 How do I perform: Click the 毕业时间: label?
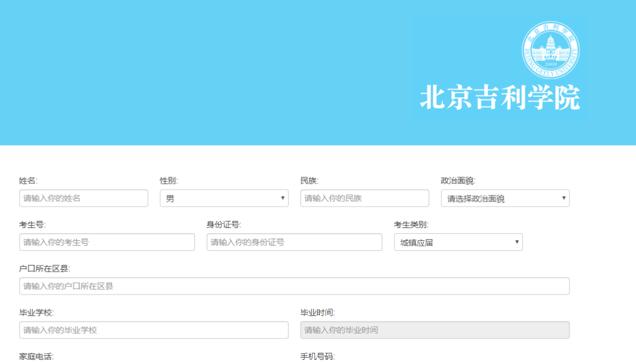point(317,313)
